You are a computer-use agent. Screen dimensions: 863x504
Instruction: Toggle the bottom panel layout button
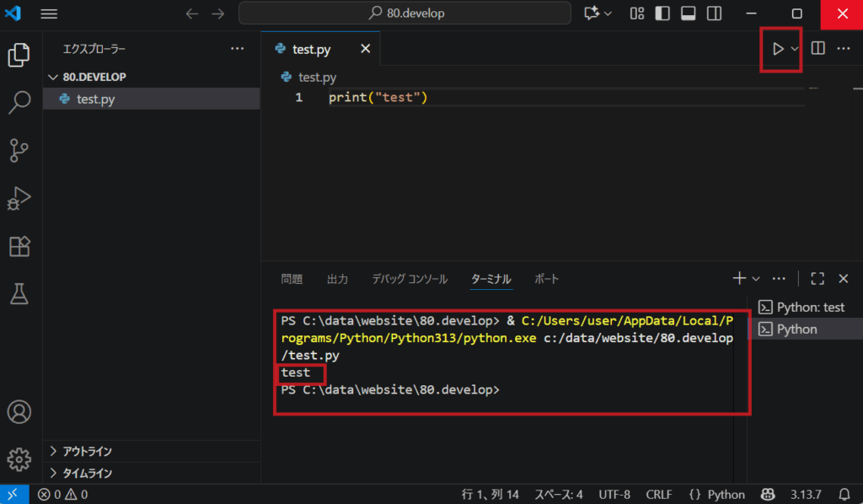pos(688,13)
